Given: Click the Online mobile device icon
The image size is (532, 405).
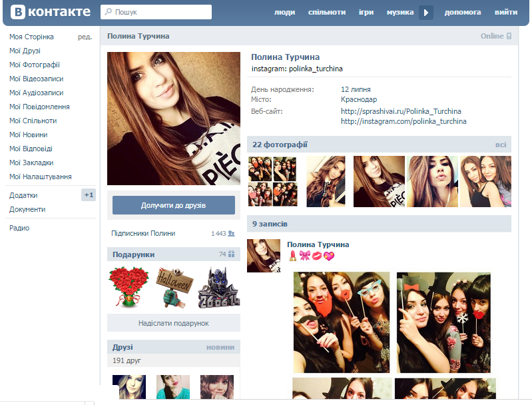Looking at the screenshot, I should [509, 36].
